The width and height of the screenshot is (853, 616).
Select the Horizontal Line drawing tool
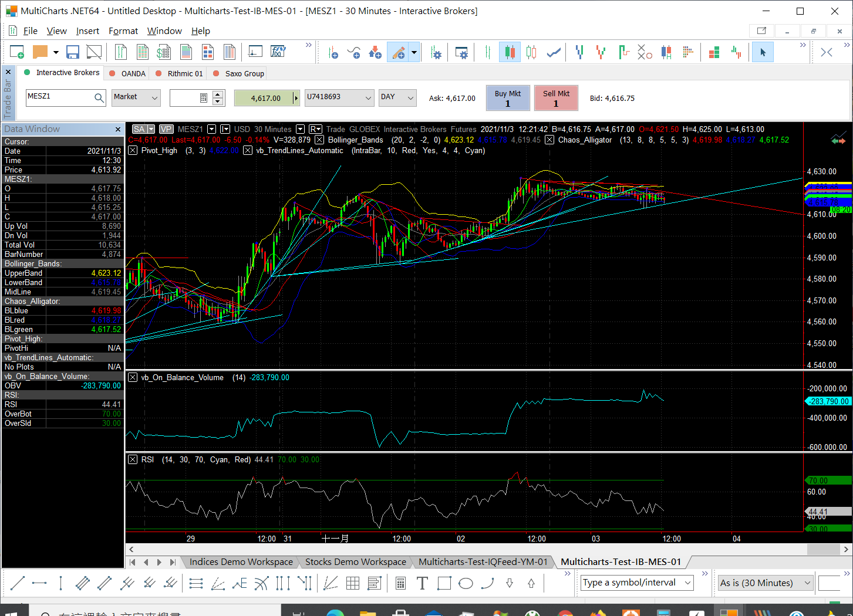[x=39, y=583]
